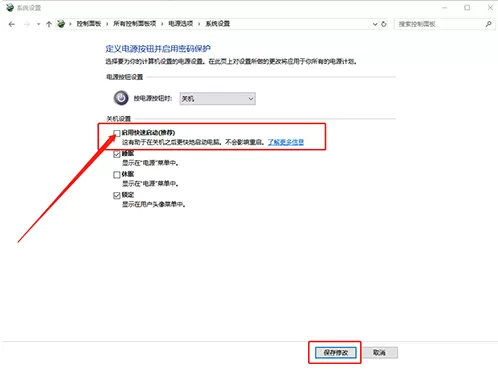Click the Control Panel address bar icon
Image resolution: width=498 pixels, height=373 pixels.
(61, 24)
